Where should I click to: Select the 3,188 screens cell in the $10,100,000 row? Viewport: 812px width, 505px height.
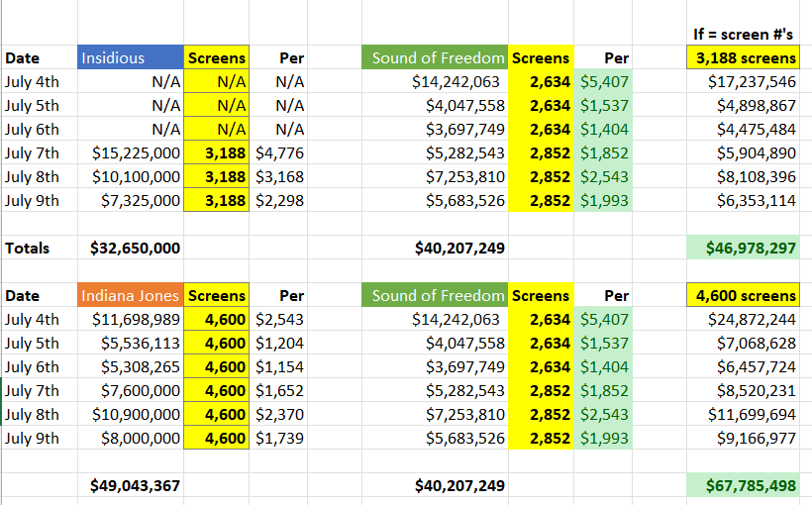(217, 177)
